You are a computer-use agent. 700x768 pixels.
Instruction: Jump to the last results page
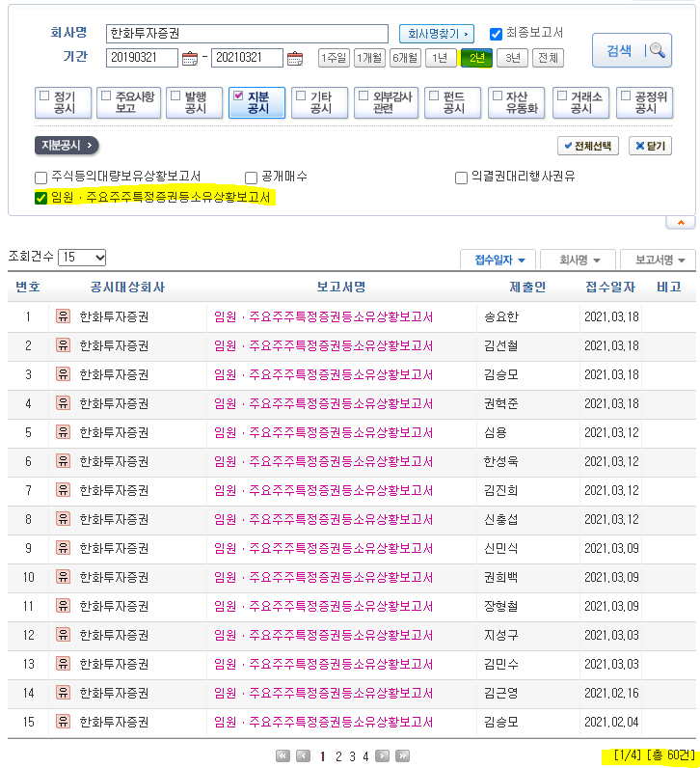402,756
